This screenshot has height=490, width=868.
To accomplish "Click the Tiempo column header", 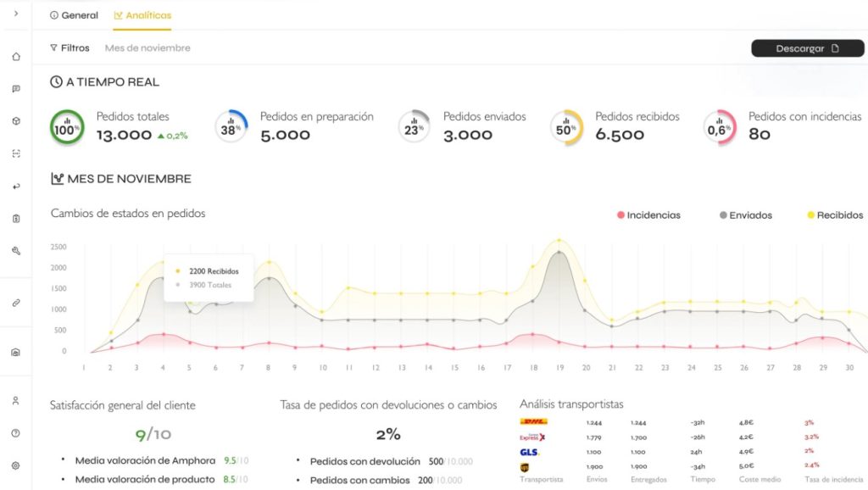I will [x=703, y=480].
